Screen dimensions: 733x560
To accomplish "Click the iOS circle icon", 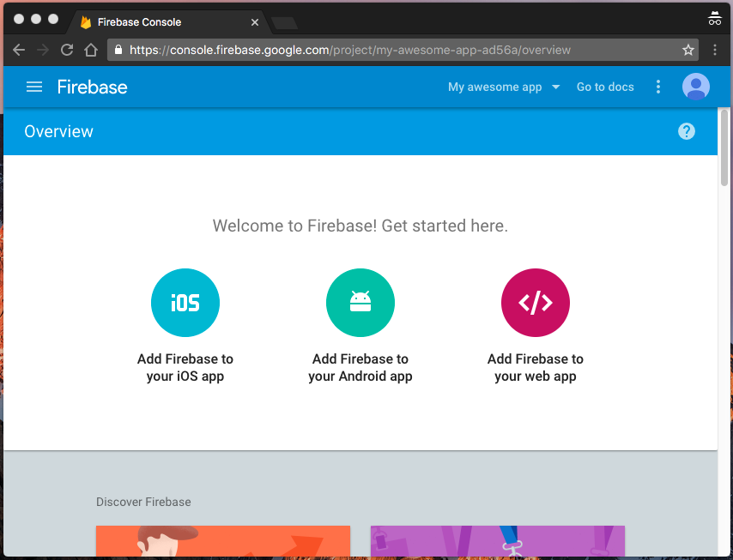I will coord(185,303).
